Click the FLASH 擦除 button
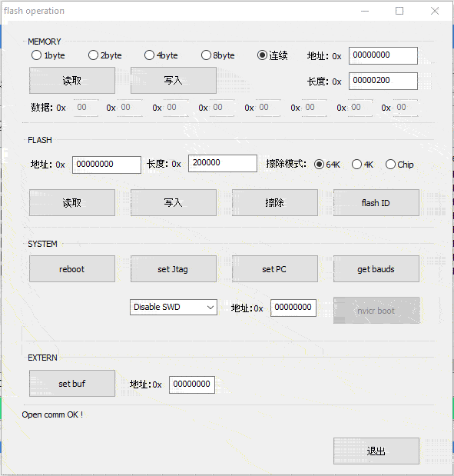Viewport: 454px width, 476px height. click(x=275, y=203)
